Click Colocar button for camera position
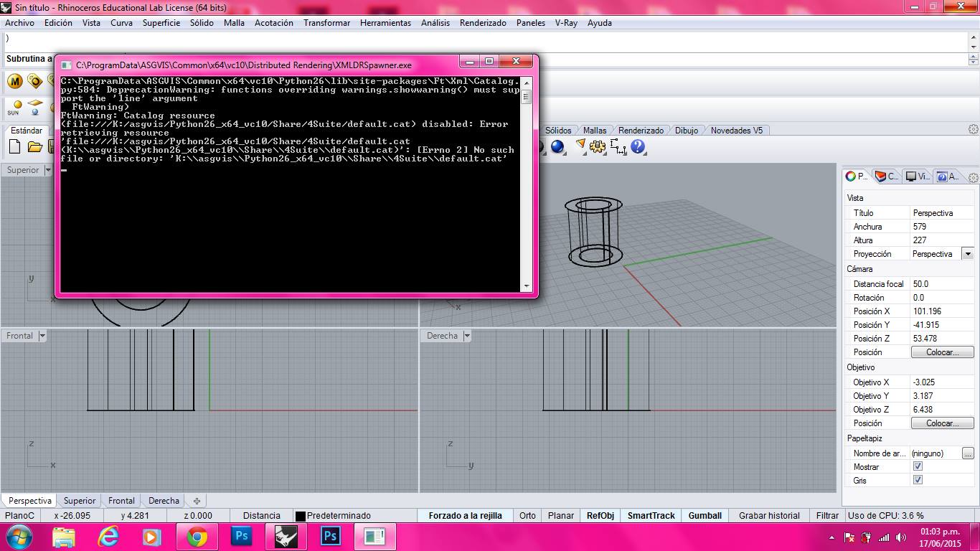 coord(942,352)
